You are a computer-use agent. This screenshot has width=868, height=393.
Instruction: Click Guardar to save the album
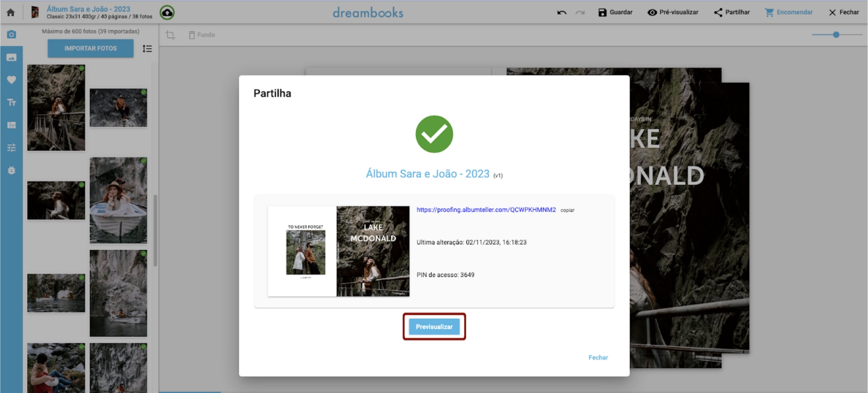615,12
